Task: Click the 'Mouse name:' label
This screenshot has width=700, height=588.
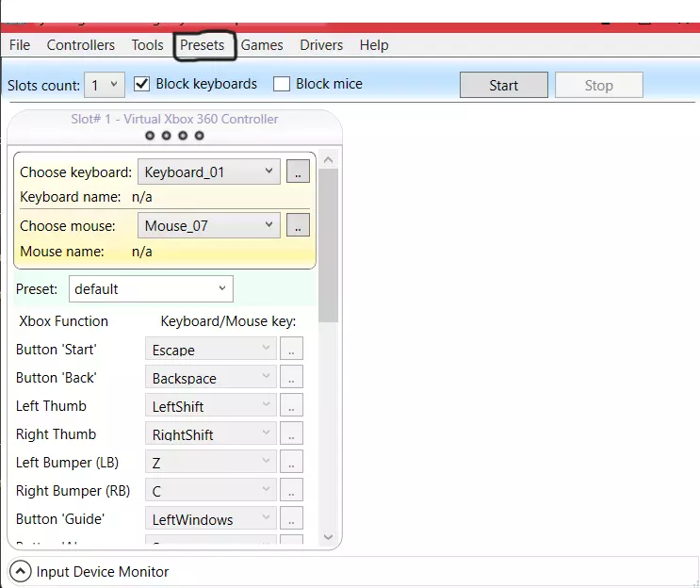Action: [x=61, y=252]
